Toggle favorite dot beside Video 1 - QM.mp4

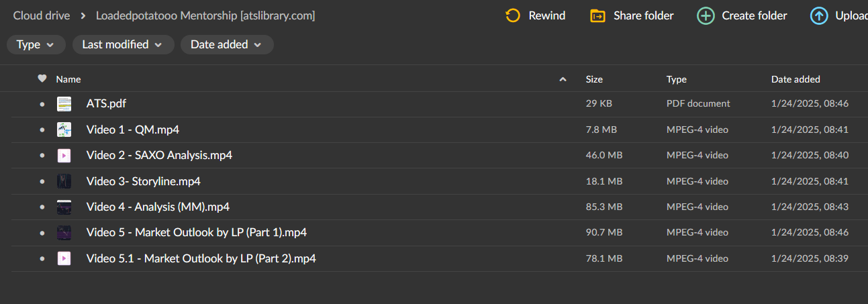click(x=42, y=130)
